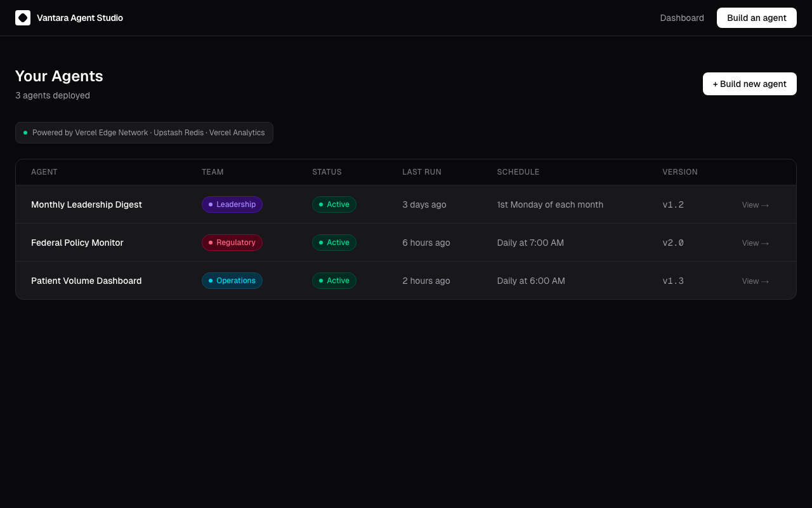This screenshot has width=812, height=508.
Task: Click 'Daily at 7:00 AM' schedule
Action: coord(530,243)
